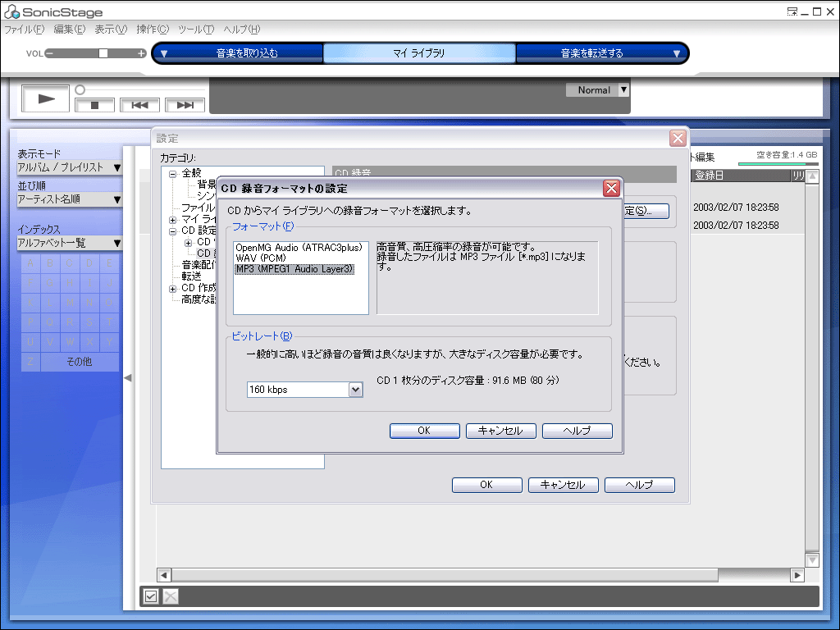Click the X icon in bottom bar

coord(171,596)
